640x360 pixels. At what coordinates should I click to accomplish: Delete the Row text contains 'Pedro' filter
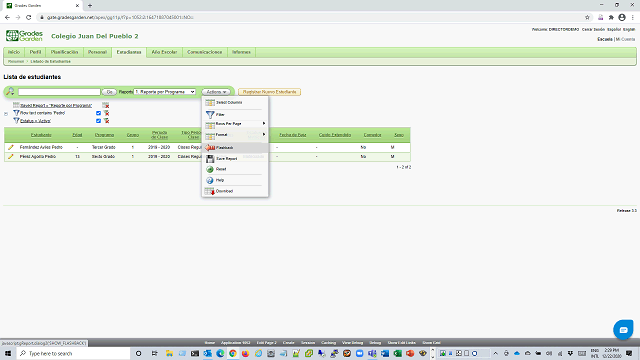106,113
